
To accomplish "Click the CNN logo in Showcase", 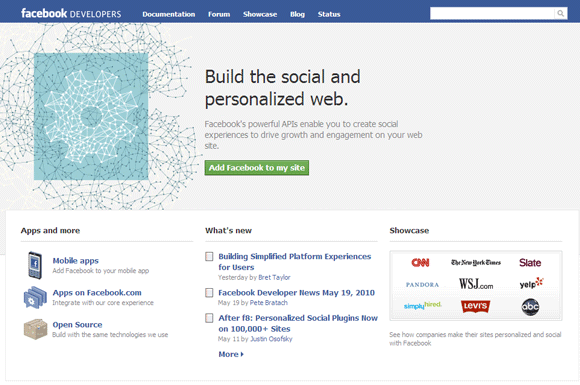I will click(x=420, y=263).
